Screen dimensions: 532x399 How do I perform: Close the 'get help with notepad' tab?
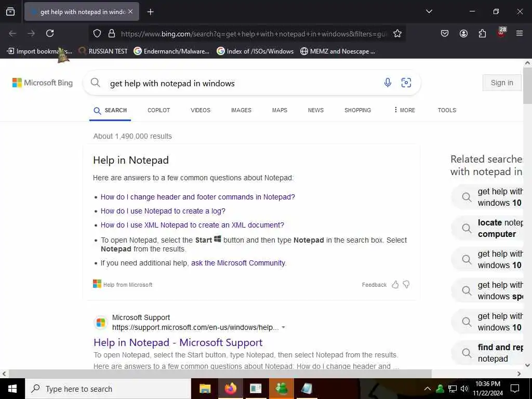[x=130, y=11]
